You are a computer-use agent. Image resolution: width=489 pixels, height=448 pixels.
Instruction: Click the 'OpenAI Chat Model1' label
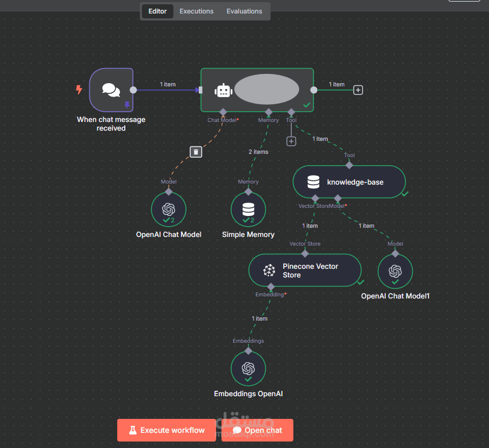pos(395,296)
